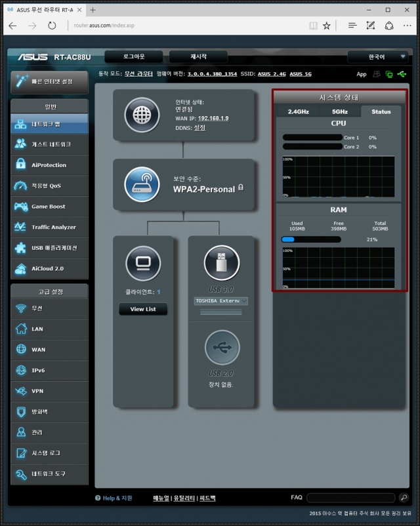Open the firewall (방화벽) settings item
The height and width of the screenshot is (526, 420).
(49, 412)
